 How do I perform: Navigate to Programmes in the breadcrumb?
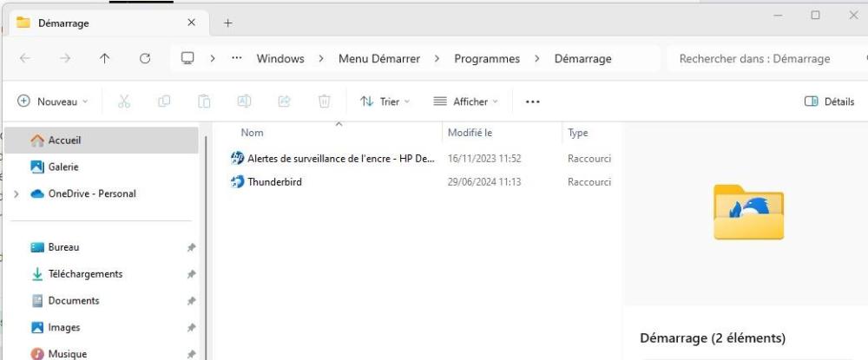pyautogui.click(x=487, y=59)
